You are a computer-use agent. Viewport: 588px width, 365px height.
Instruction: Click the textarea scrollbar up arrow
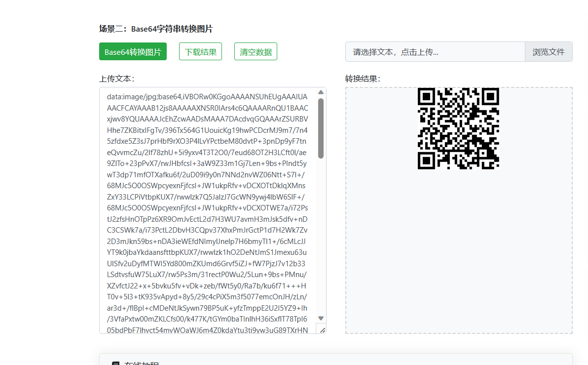321,92
